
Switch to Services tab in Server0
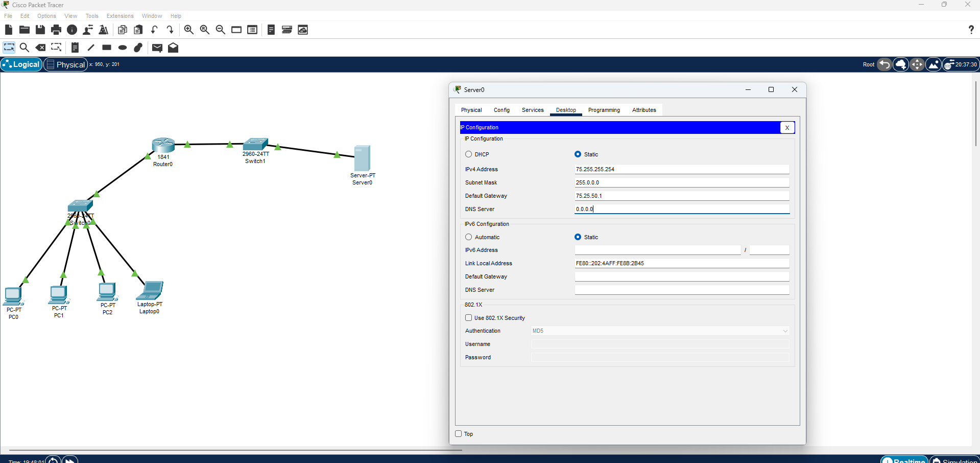(533, 110)
